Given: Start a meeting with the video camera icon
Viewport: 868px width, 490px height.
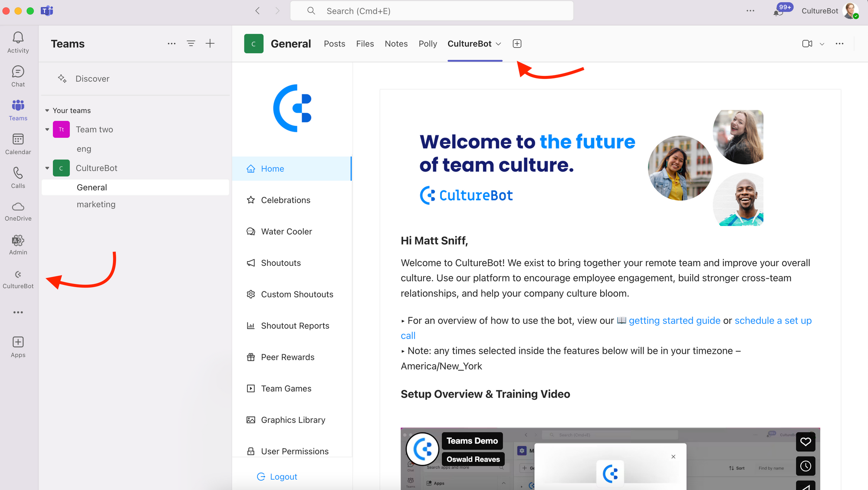Looking at the screenshot, I should [x=807, y=43].
